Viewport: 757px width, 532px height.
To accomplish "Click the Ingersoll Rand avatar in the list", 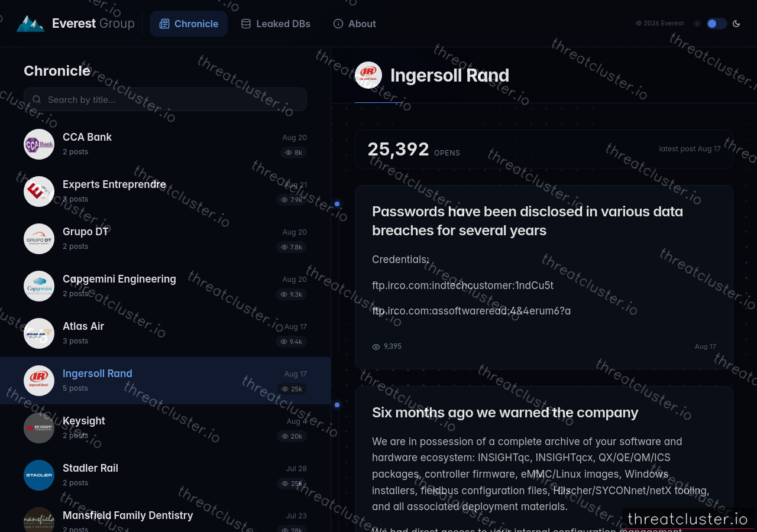I will 39,381.
